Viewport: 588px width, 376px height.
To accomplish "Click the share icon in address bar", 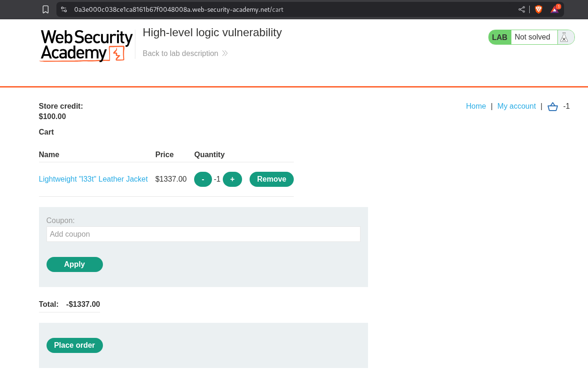I will click(521, 9).
